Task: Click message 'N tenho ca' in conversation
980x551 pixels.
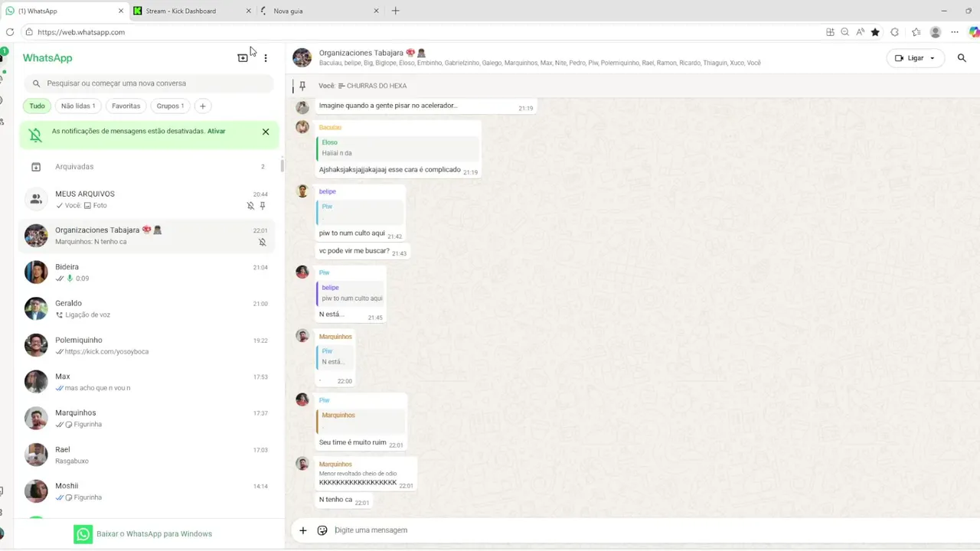Action: (335, 500)
